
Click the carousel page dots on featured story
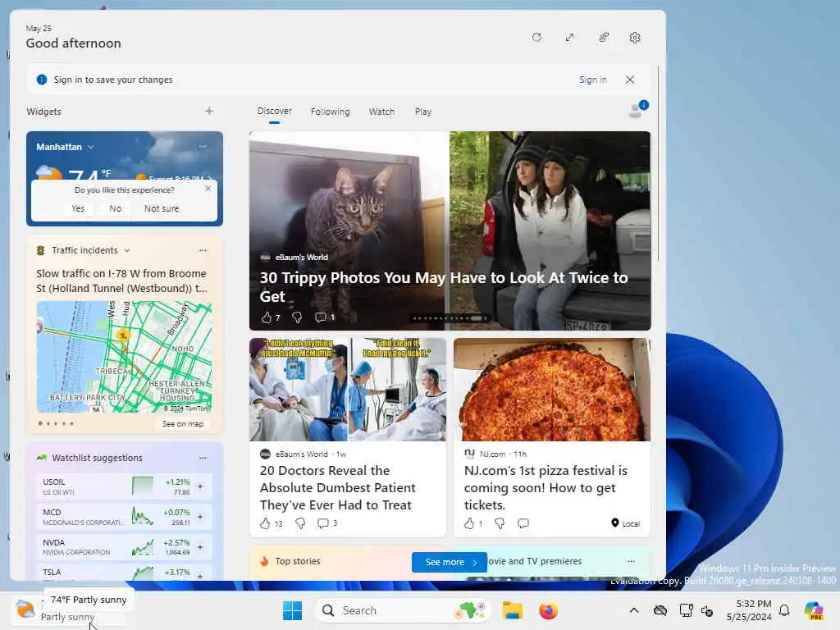pyautogui.click(x=450, y=318)
